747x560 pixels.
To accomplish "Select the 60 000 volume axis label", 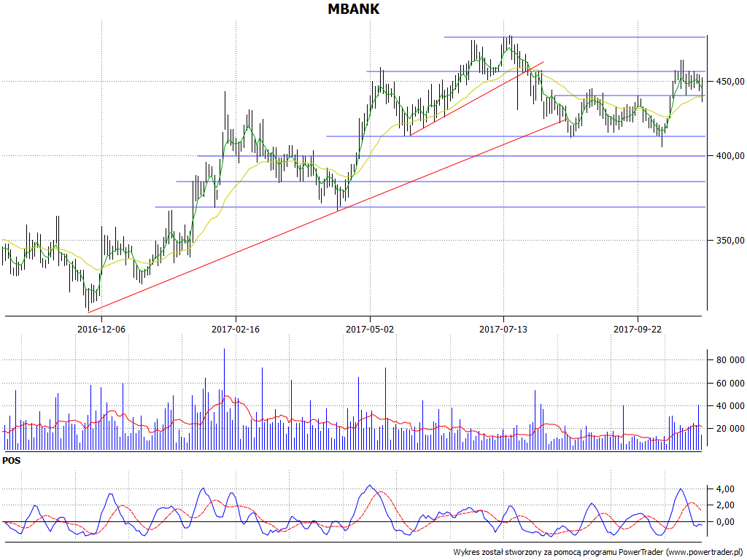I will point(729,383).
